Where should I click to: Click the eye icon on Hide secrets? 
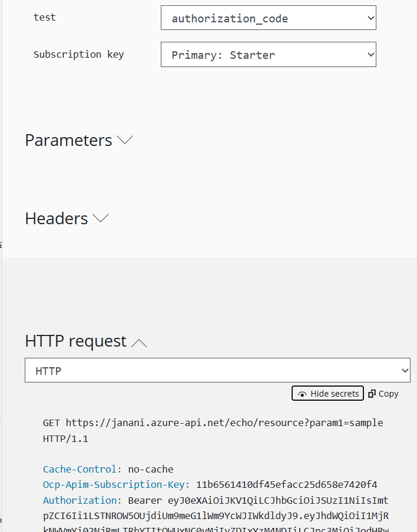point(302,393)
